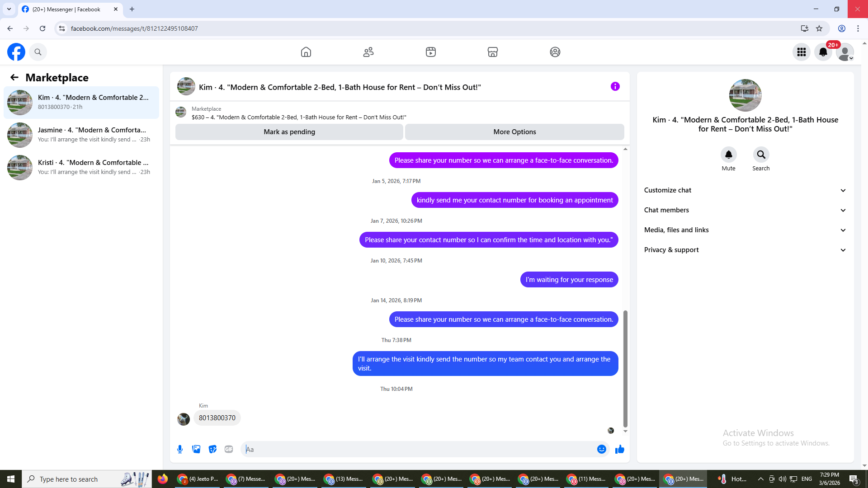This screenshot has height=488, width=868.
Task: Send a thumbs-up like
Action: (x=619, y=449)
